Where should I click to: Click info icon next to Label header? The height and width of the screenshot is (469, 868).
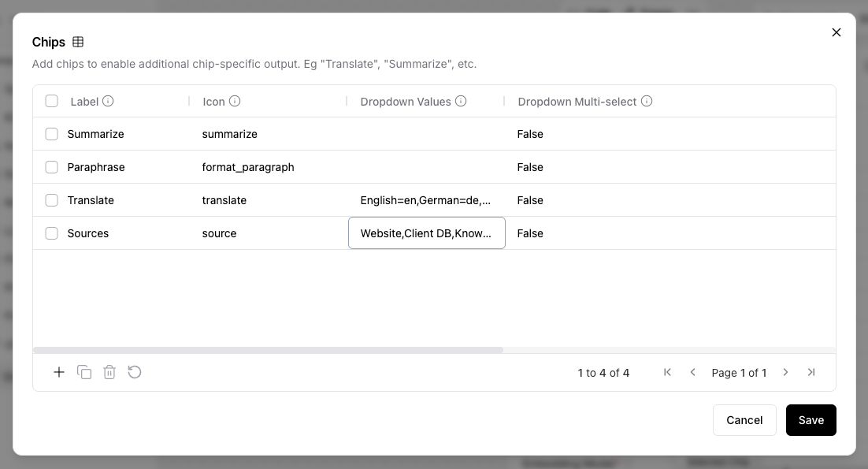pyautogui.click(x=108, y=101)
